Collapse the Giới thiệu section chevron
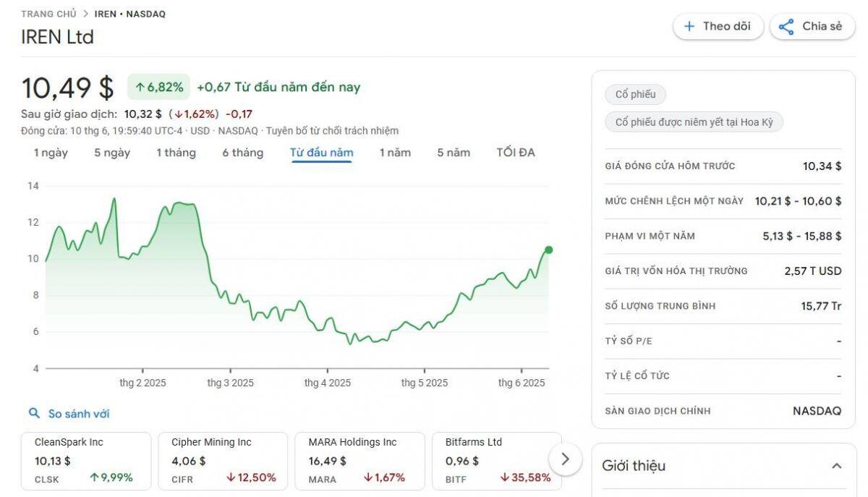The image size is (868, 497). (836, 466)
